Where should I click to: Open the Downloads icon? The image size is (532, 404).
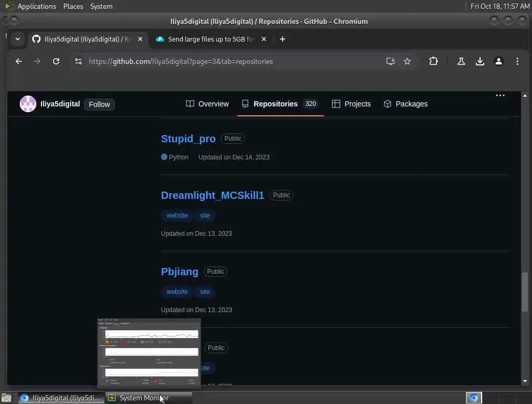(480, 61)
